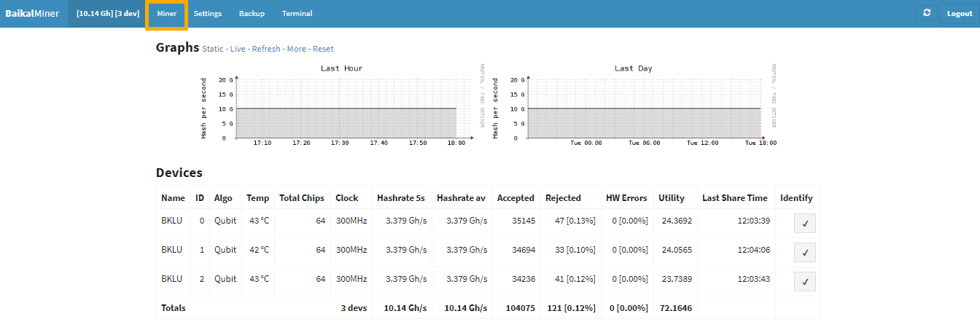Go to the Backup page
The width and height of the screenshot is (980, 327).
(252, 14)
